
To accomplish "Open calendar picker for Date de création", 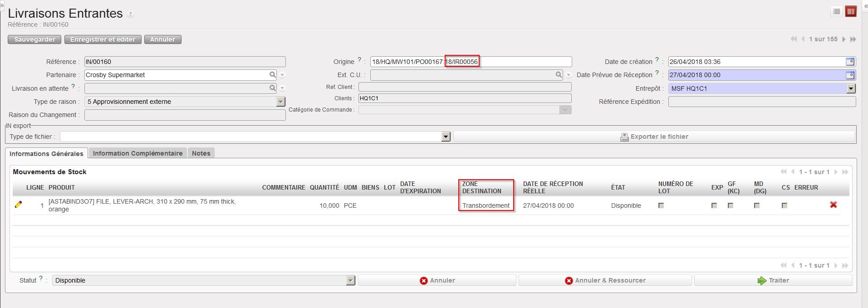I will [850, 62].
